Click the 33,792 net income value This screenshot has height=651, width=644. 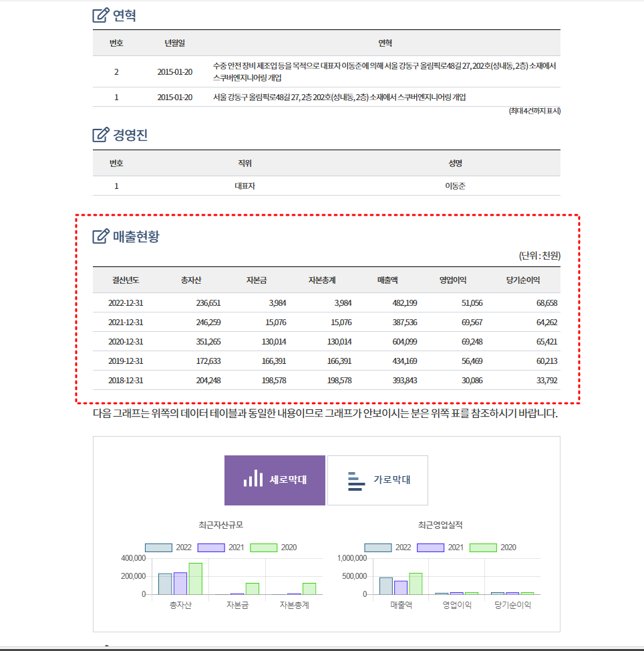[546, 381]
